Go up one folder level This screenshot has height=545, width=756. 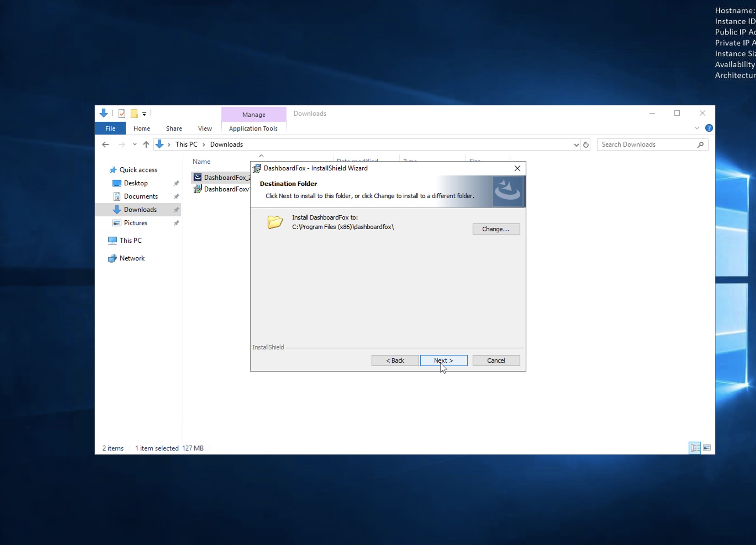click(x=146, y=144)
